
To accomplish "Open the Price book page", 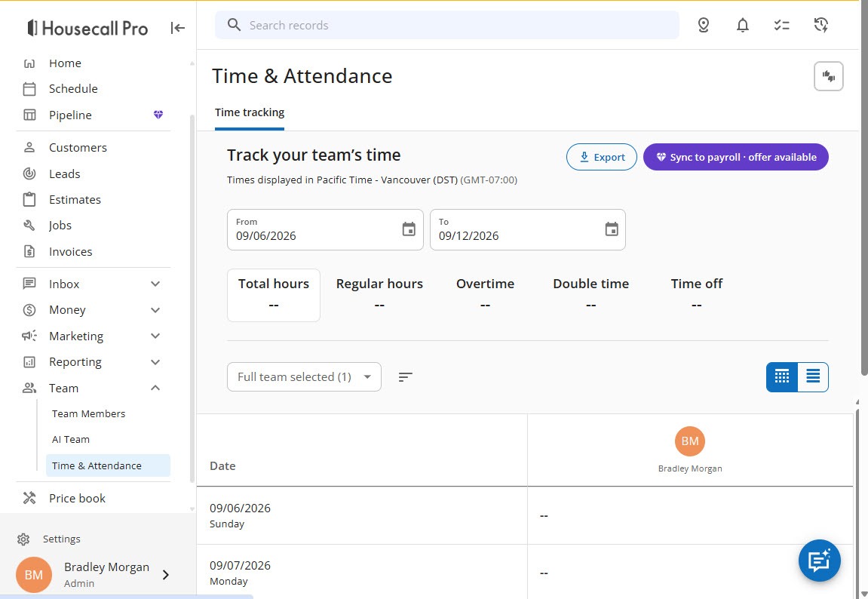I will click(x=77, y=498).
